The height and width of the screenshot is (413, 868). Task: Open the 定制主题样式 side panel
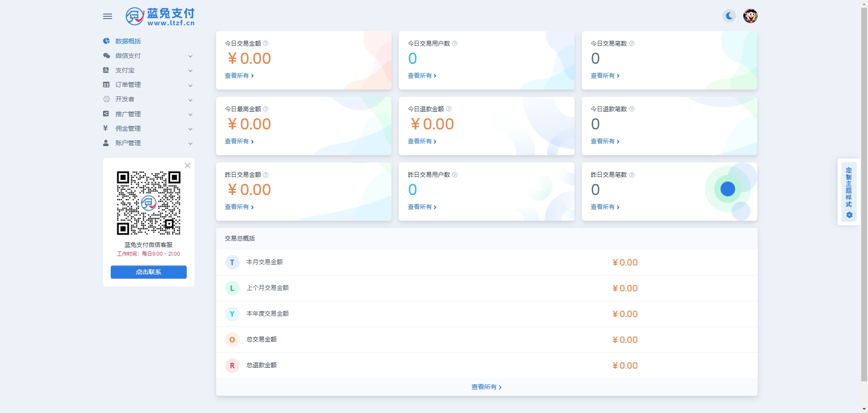849,187
